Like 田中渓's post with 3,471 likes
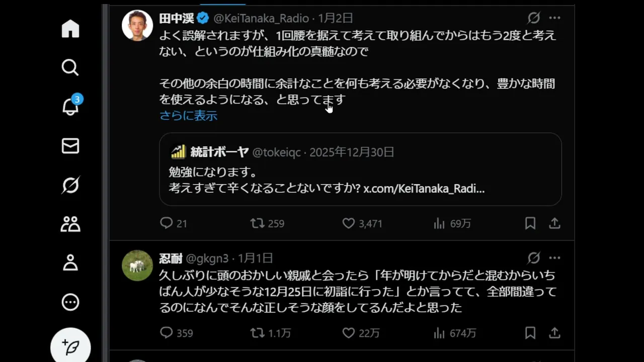The image size is (644, 362). [x=349, y=223]
